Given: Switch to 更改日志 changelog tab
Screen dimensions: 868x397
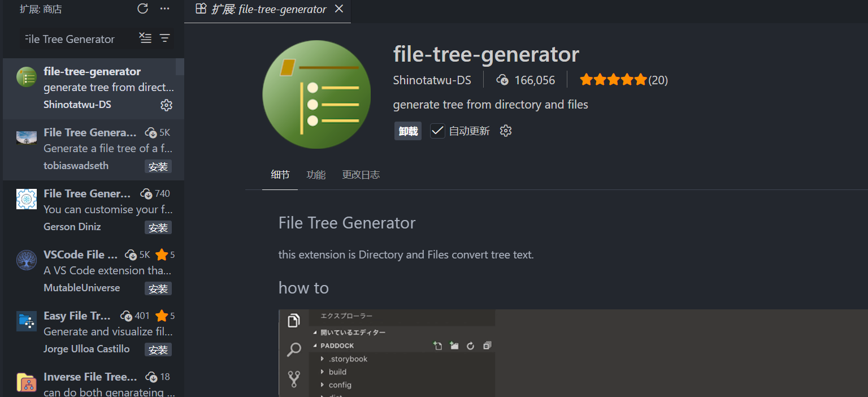Looking at the screenshot, I should pyautogui.click(x=361, y=175).
